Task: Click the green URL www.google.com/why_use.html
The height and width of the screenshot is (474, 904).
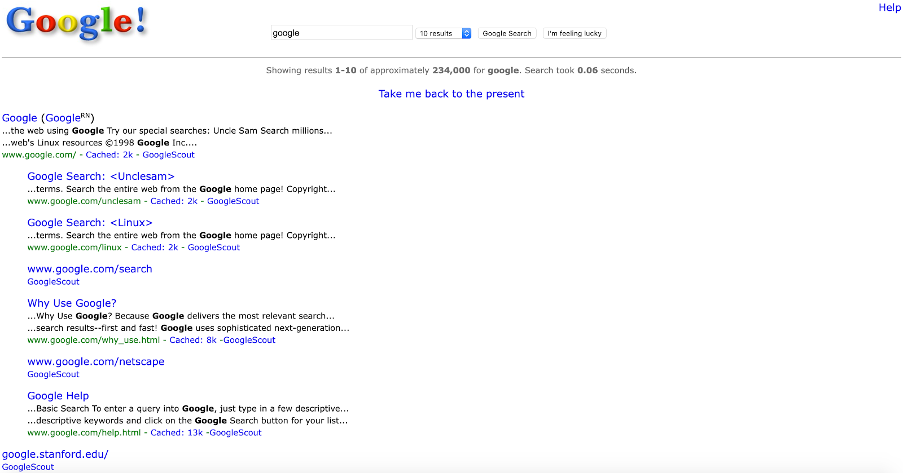Action: tap(93, 340)
